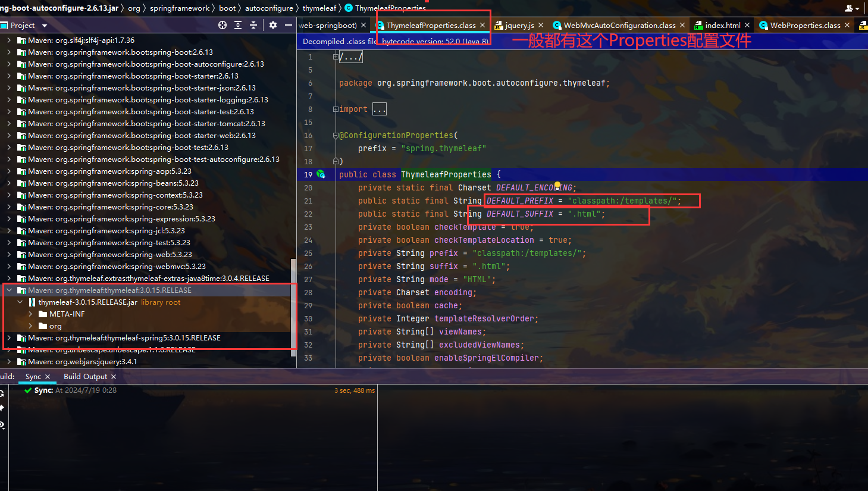Click the gutter icon on line 19
Screen dimensions: 868x491
click(321, 174)
